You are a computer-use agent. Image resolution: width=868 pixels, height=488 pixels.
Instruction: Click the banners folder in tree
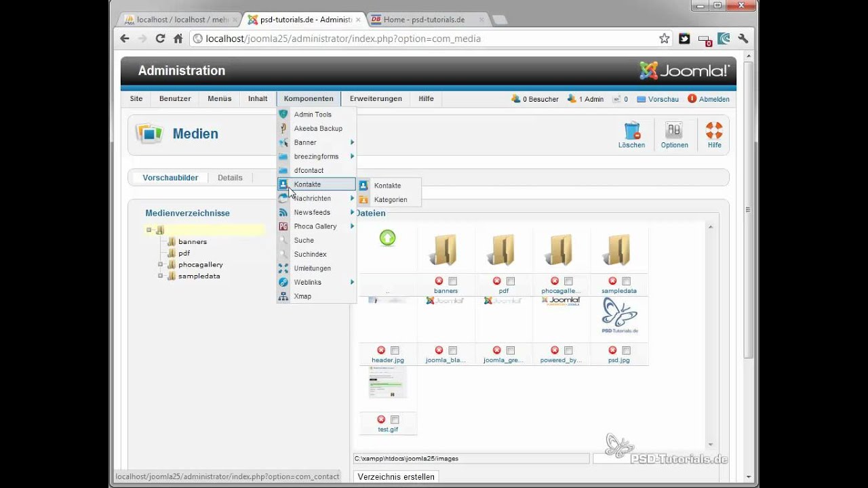click(193, 241)
